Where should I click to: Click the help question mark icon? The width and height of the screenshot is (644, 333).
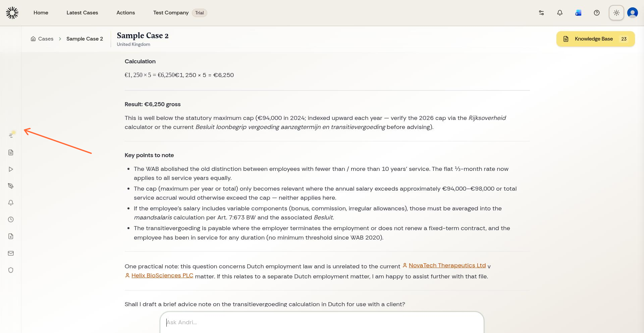[x=597, y=13]
